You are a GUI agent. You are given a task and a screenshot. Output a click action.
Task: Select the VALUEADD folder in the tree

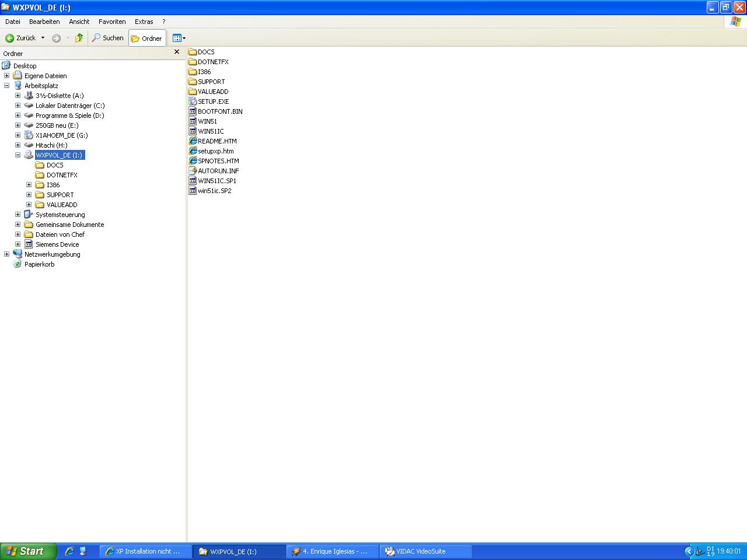click(x=62, y=205)
